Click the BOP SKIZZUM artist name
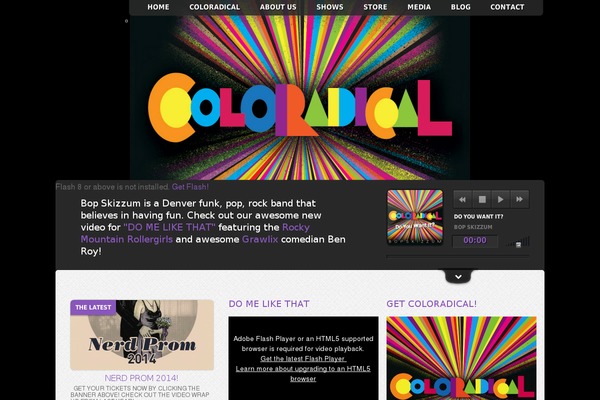The width and height of the screenshot is (600, 400). click(473, 227)
